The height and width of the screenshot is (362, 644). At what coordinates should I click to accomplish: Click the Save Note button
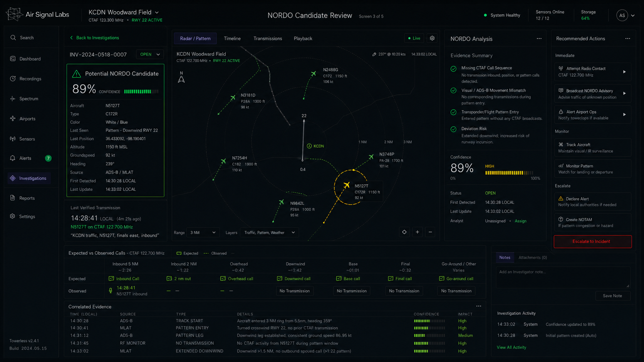coord(612,296)
